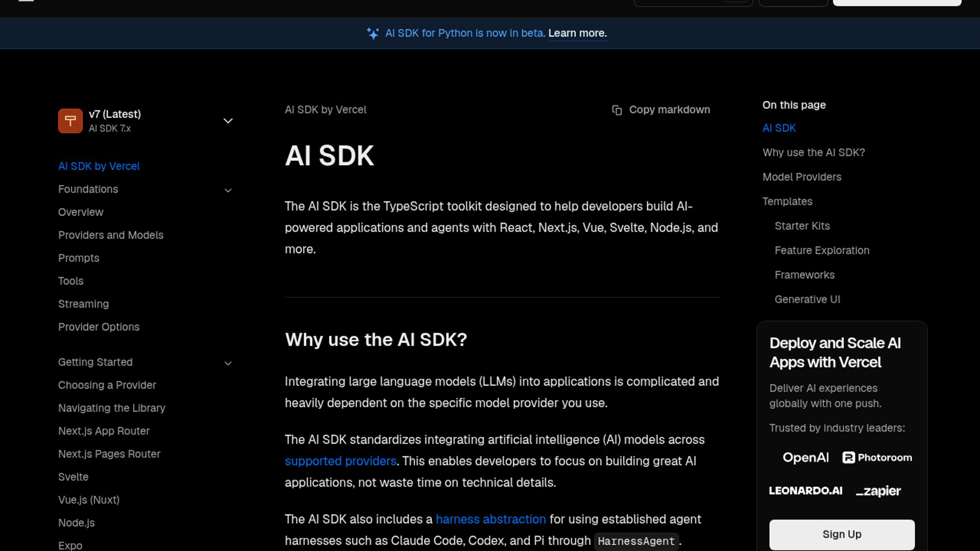Select AI SDK by Vercel in sidebar
Viewport: 980px width, 551px height.
[99, 166]
